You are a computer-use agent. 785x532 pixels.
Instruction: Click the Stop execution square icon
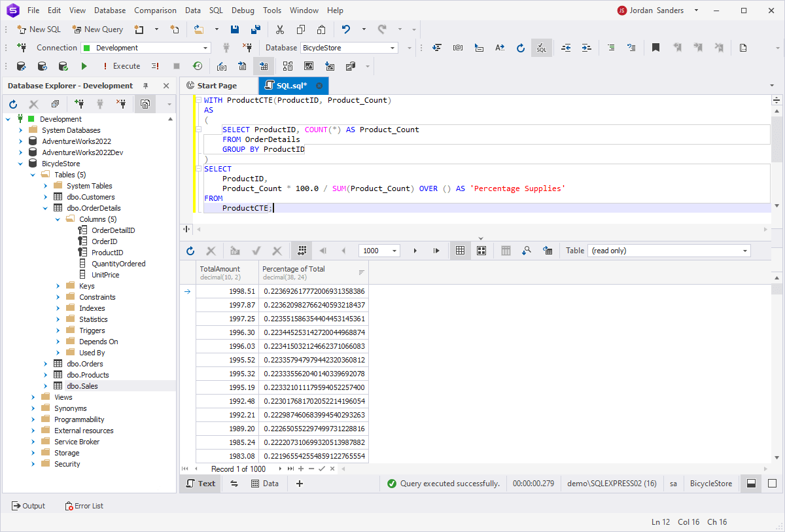176,66
